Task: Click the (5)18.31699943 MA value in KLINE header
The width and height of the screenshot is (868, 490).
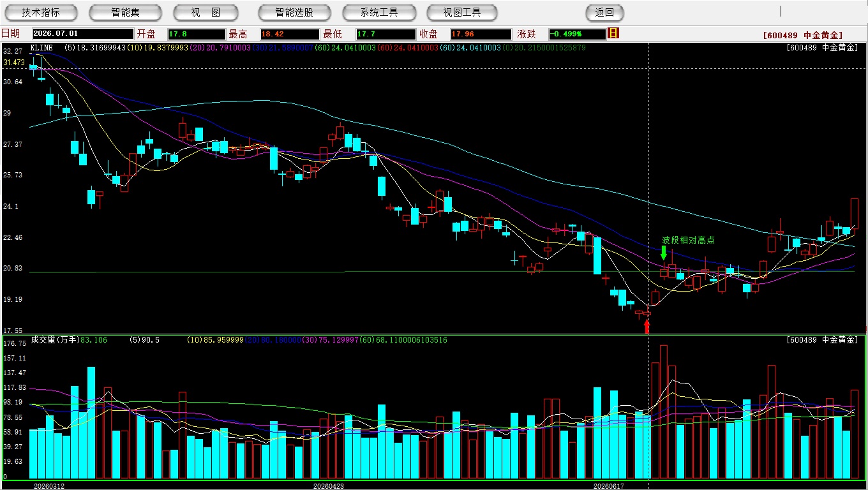Action: (94, 48)
